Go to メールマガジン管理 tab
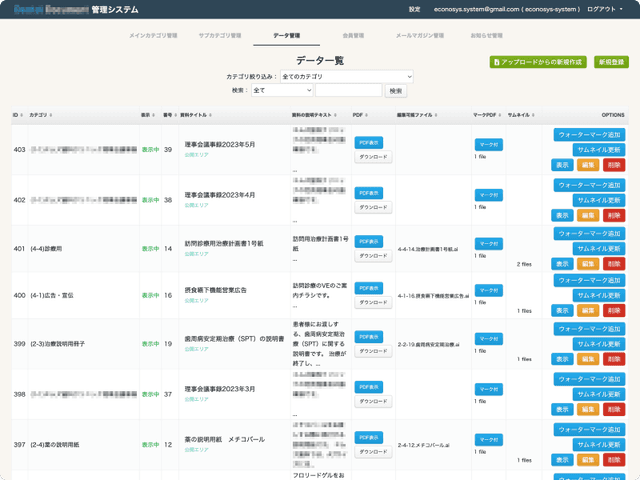Image resolution: width=640 pixels, height=480 pixels. [x=420, y=36]
